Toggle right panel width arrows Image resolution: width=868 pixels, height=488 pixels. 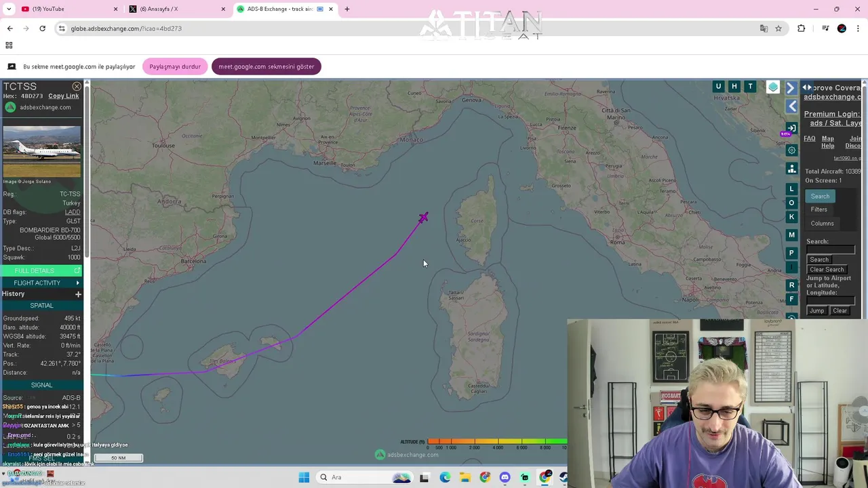click(x=807, y=87)
